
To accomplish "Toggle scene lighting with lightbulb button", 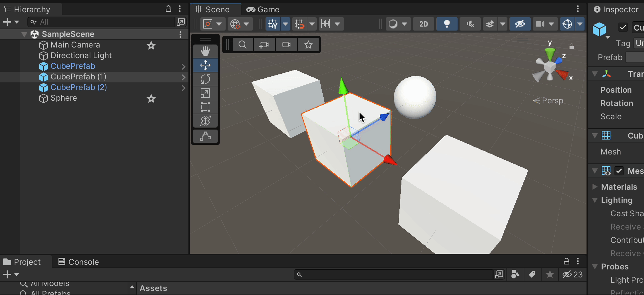I will pos(447,24).
